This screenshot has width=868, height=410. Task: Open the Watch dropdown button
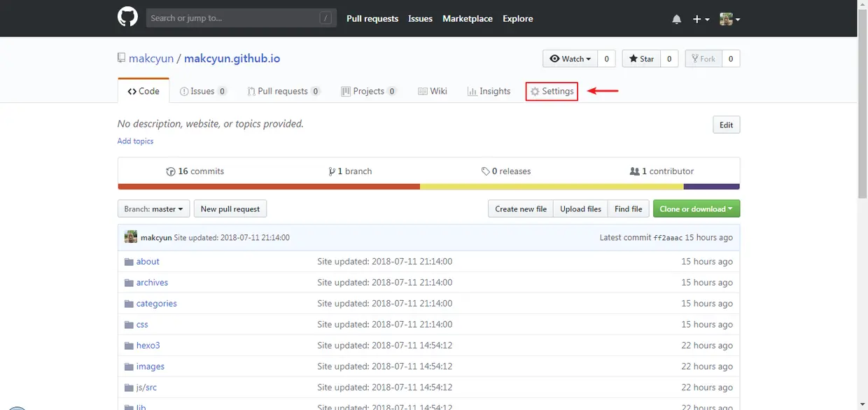pos(570,59)
